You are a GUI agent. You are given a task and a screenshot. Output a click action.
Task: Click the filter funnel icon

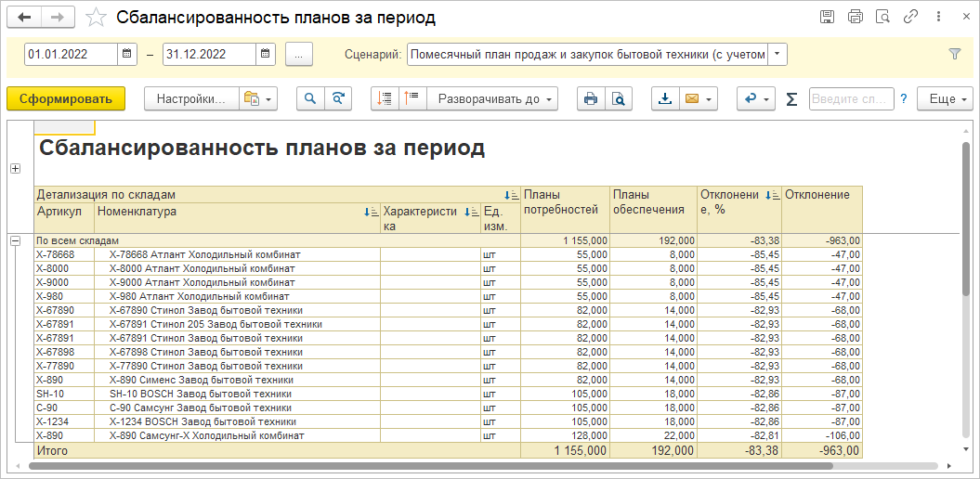point(954,54)
